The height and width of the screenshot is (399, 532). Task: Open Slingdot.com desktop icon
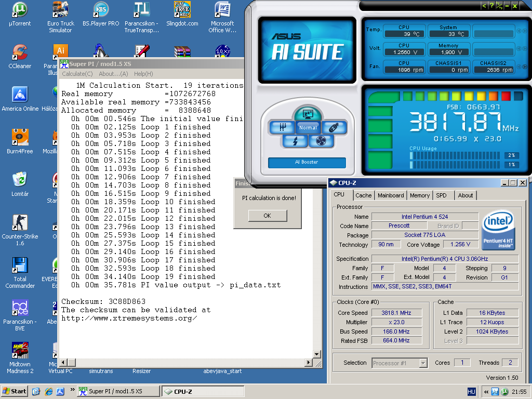(x=182, y=14)
